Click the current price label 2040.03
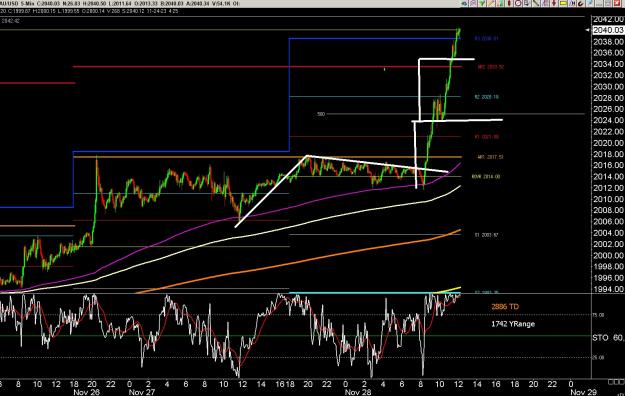 click(x=608, y=30)
